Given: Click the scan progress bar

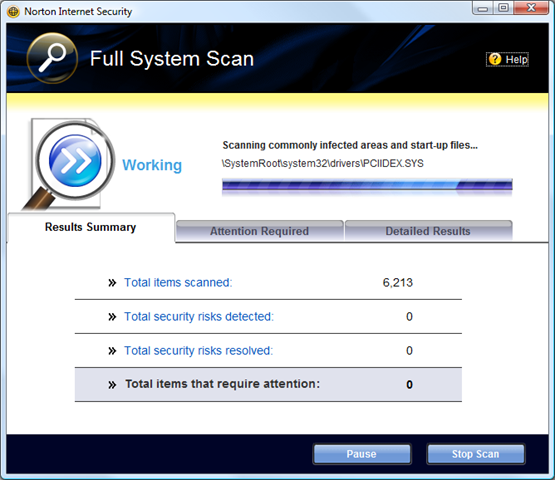Looking at the screenshot, I should point(367,185).
